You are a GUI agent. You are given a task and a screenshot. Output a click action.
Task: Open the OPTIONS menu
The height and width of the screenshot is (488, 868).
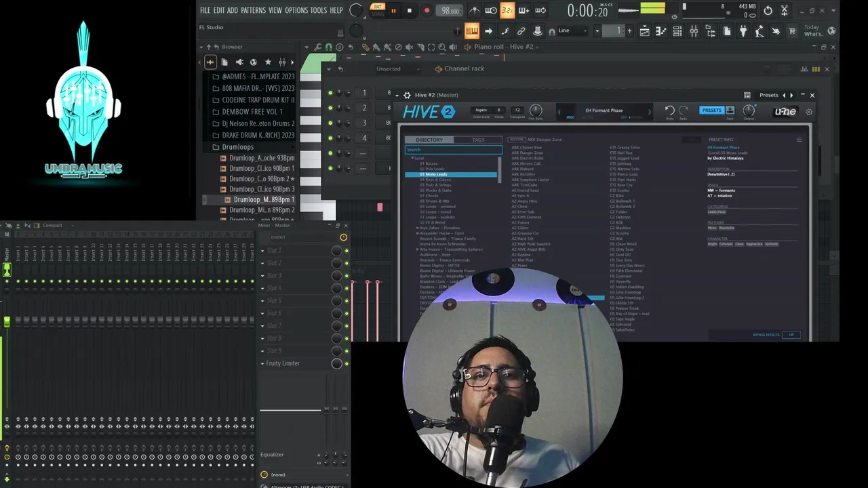pyautogui.click(x=296, y=10)
